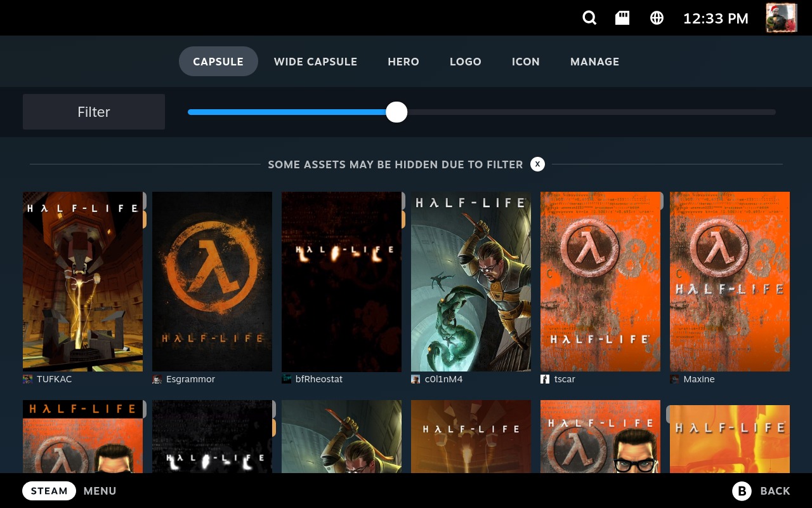Switch to the WIDE CAPSULE tab
Image resolution: width=812 pixels, height=508 pixels.
[315, 62]
